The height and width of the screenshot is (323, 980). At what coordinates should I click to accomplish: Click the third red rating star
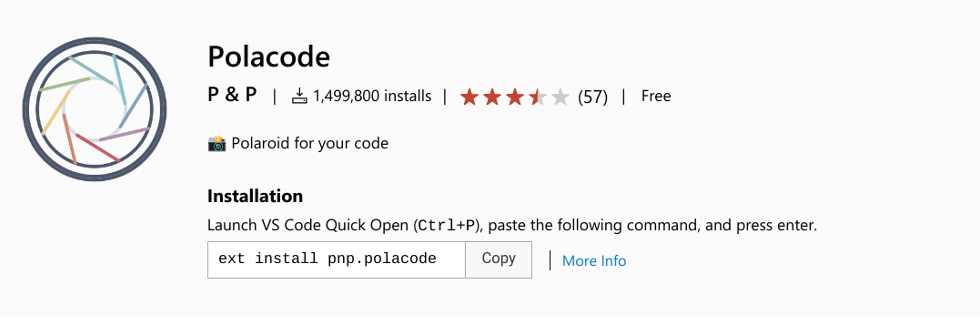pos(515,97)
